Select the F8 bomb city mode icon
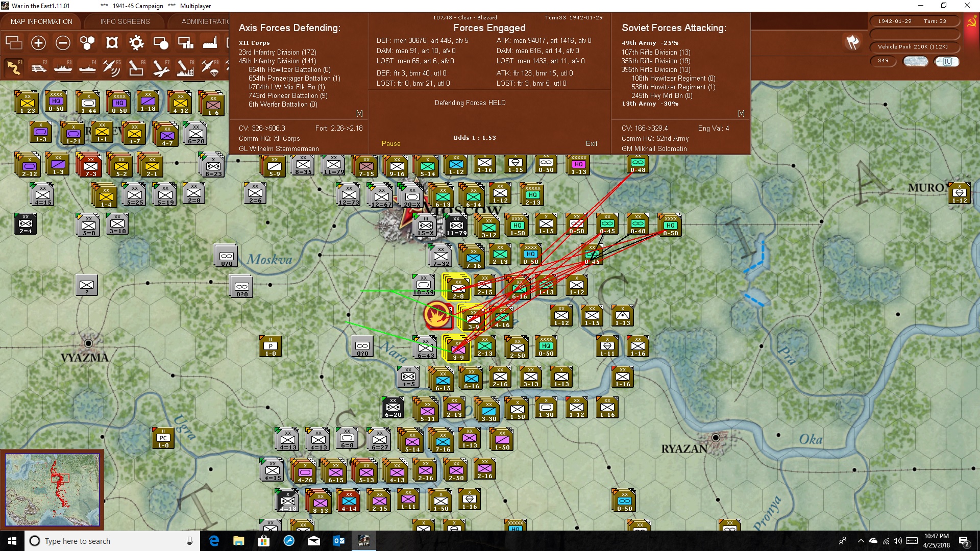The height and width of the screenshot is (551, 980). point(185,67)
